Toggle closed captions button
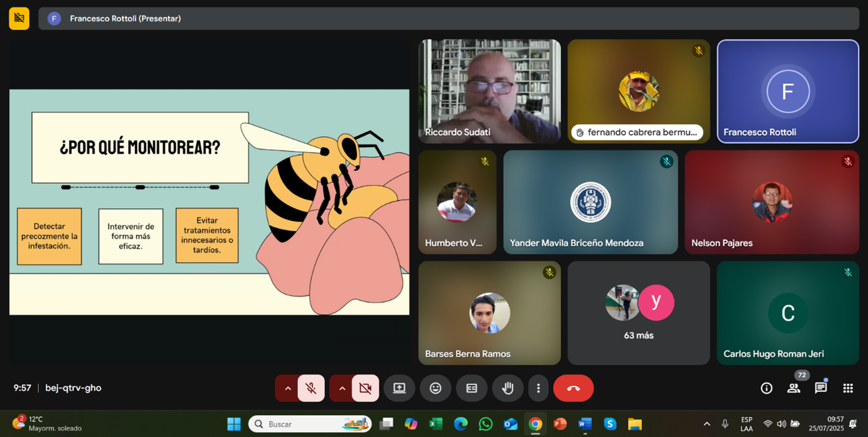Image resolution: width=868 pixels, height=437 pixels. (x=471, y=388)
